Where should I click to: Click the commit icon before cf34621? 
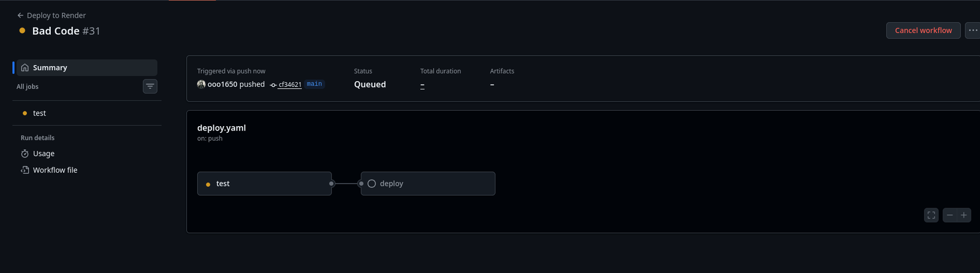click(x=273, y=85)
